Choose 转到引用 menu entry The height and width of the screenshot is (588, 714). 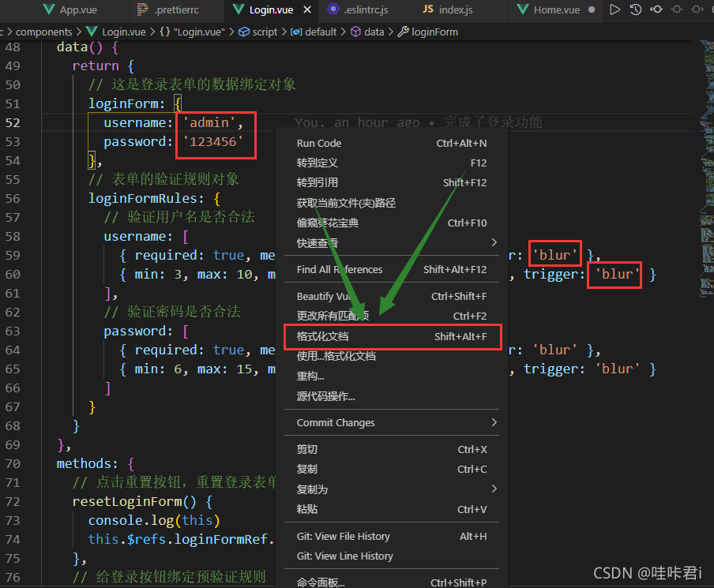[392, 183]
